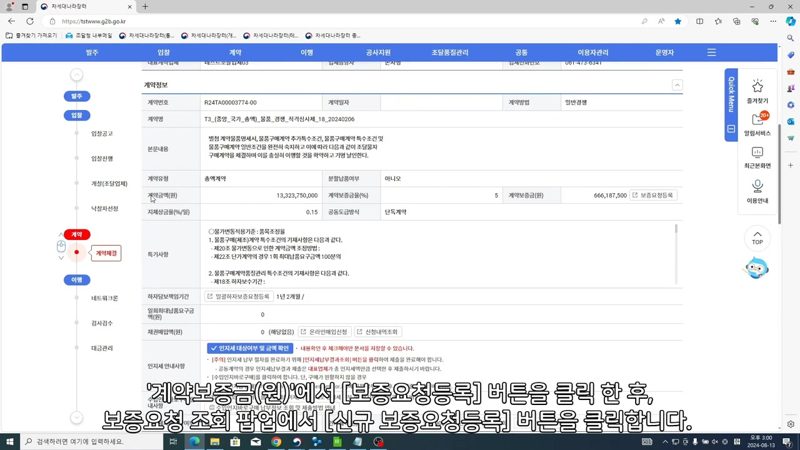Open the 이행 top menu
This screenshot has height=450, width=800.
click(x=307, y=53)
